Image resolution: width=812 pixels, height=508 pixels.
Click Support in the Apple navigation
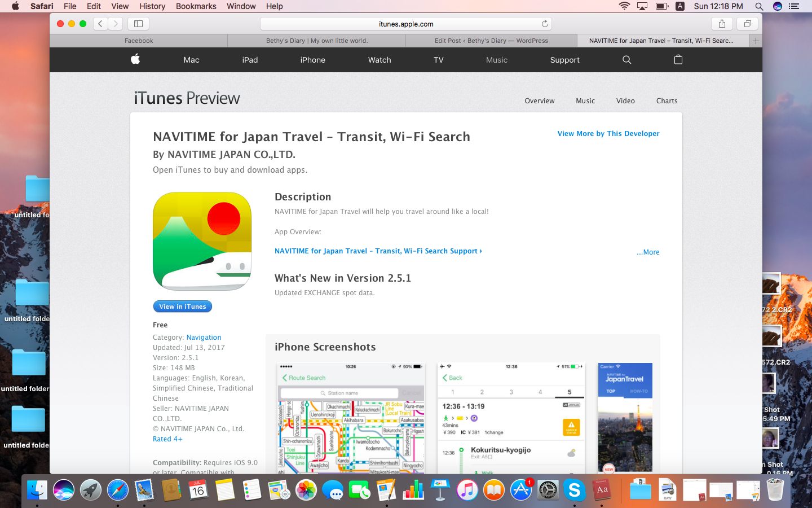pos(564,60)
